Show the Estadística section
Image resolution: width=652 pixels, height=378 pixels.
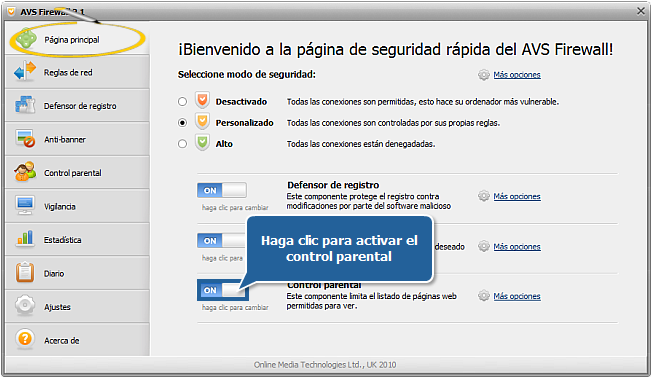pyautogui.click(x=77, y=239)
